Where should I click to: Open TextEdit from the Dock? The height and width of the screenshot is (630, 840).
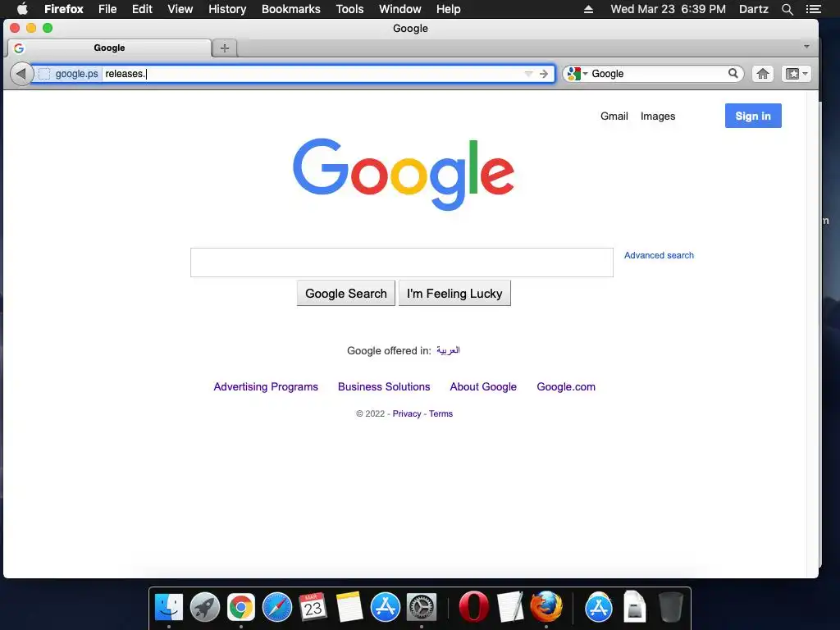[x=510, y=608]
